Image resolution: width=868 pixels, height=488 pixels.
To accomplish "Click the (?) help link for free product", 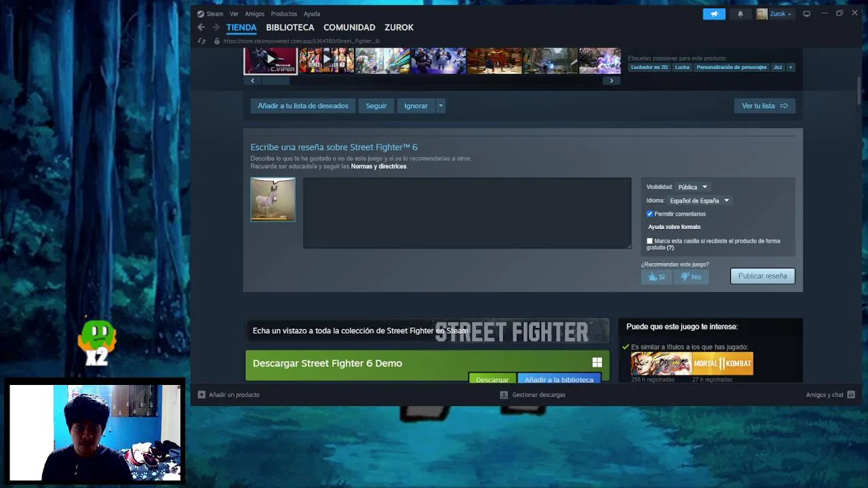I will (670, 247).
